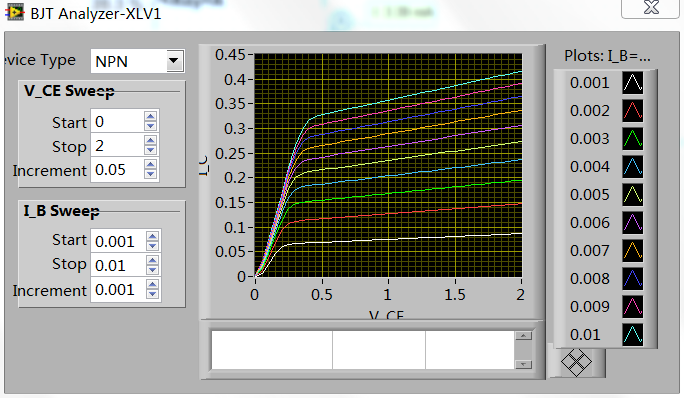Click the V_CE Sweep Stop input field

coord(117,145)
